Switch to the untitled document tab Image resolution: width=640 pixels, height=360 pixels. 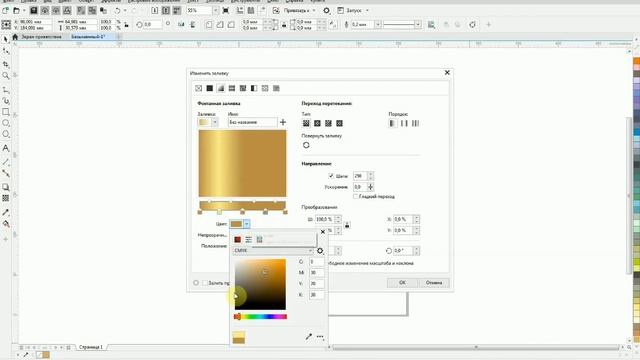click(88, 37)
